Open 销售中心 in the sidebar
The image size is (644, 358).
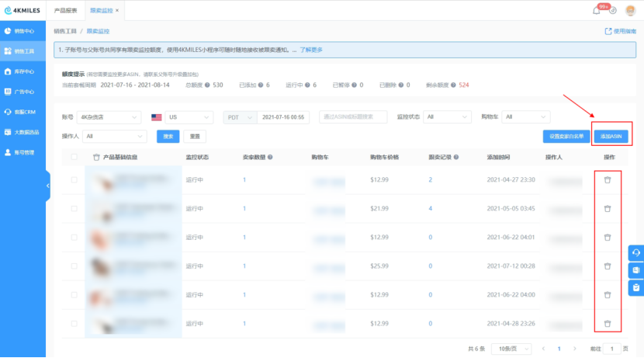23,31
